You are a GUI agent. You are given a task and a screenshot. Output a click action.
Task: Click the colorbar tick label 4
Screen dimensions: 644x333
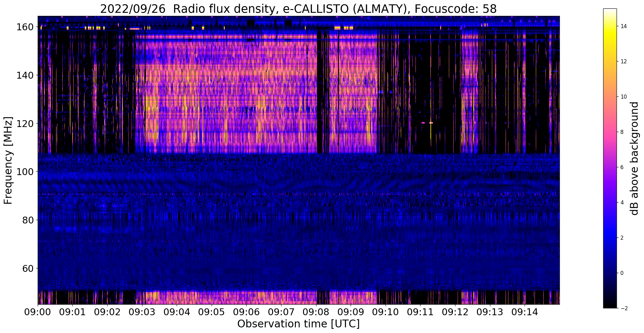pyautogui.click(x=622, y=203)
